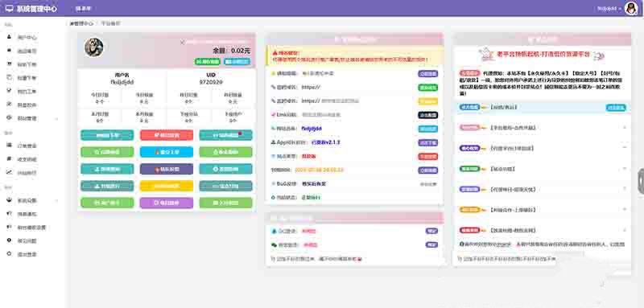This screenshot has width=644, height=308.
Task: Expand the notice row with the dark purple badge
Action: [x=542, y=149]
